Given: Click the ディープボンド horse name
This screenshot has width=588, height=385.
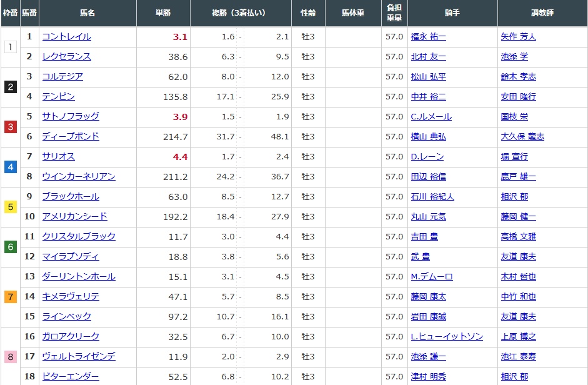Looking at the screenshot, I should point(70,137).
